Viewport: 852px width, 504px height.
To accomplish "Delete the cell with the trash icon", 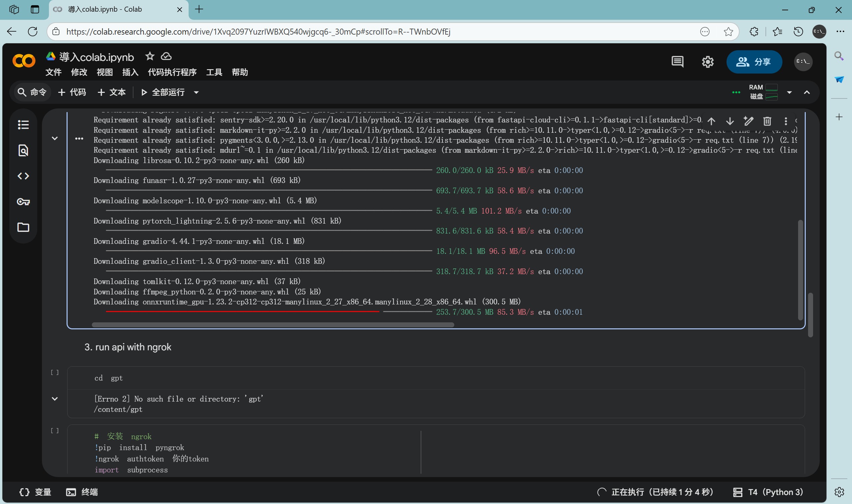I will pos(767,121).
